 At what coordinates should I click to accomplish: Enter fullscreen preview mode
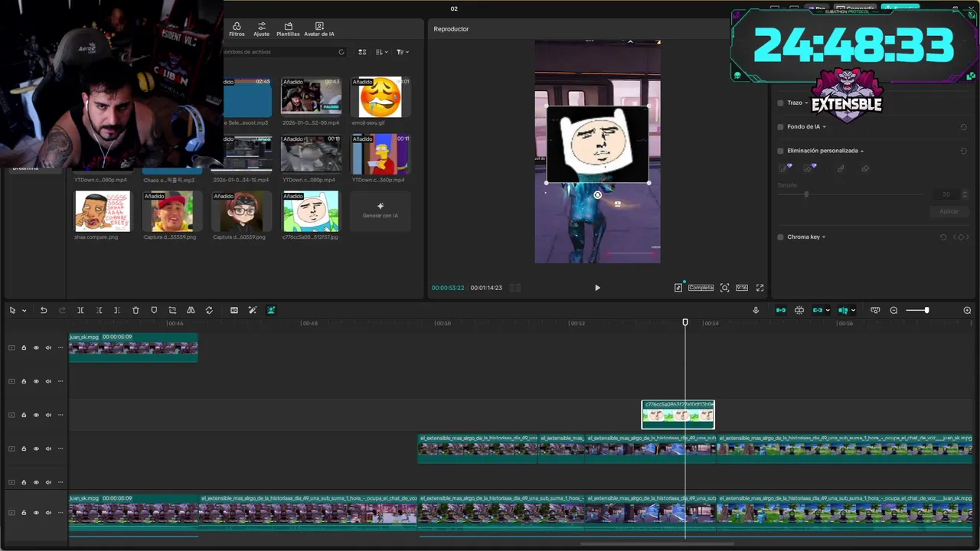(x=760, y=288)
